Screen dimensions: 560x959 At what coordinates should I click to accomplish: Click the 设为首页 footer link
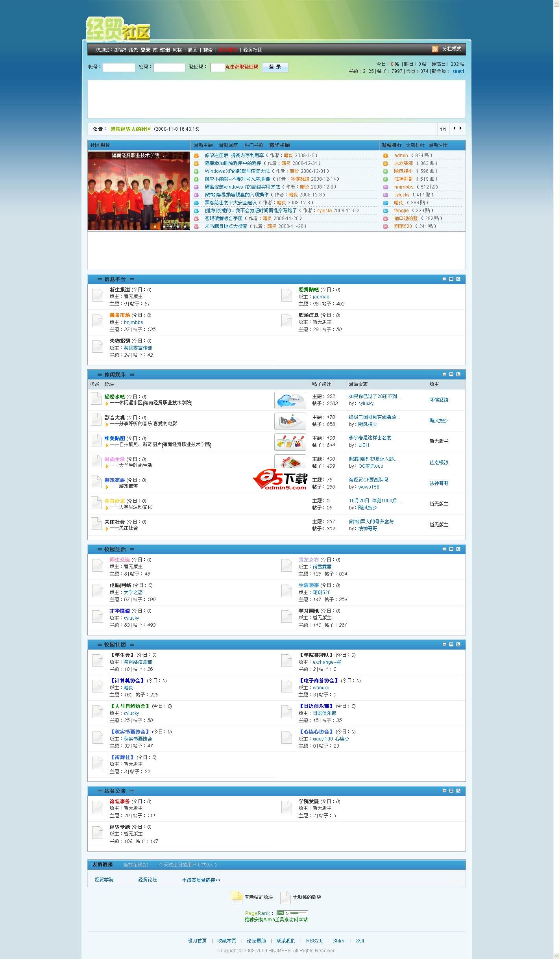click(x=197, y=940)
